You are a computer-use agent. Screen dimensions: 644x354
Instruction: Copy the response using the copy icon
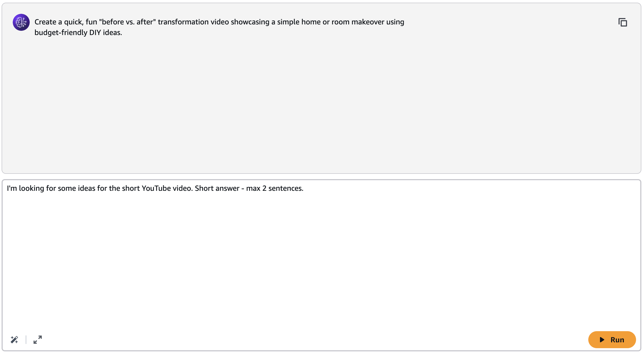(623, 22)
